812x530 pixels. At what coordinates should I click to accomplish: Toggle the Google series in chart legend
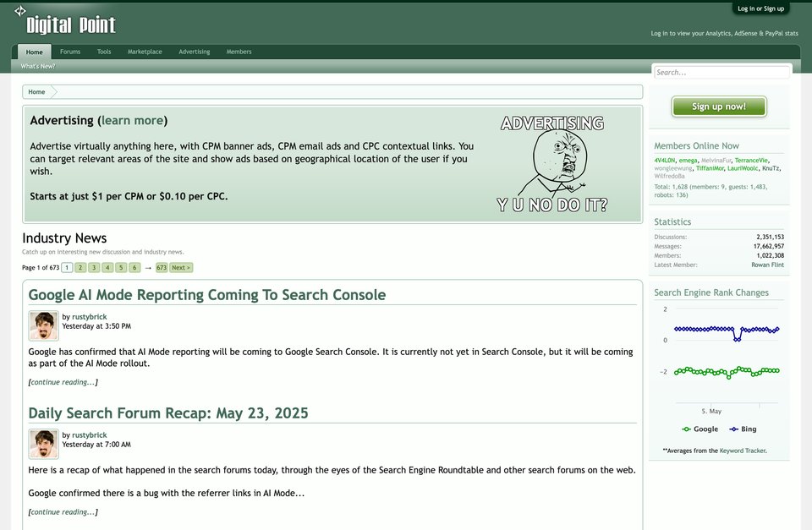[700, 429]
